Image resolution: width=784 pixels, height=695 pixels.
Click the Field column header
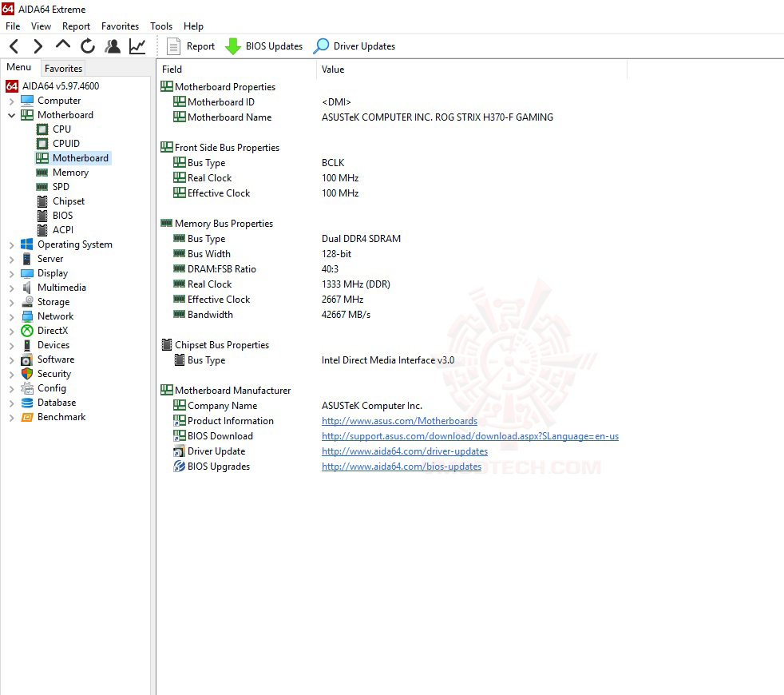236,69
